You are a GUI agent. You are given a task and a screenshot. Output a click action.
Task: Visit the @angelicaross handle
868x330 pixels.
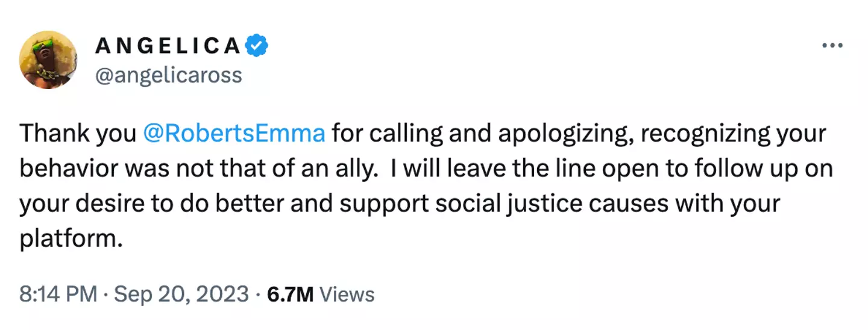(x=169, y=75)
